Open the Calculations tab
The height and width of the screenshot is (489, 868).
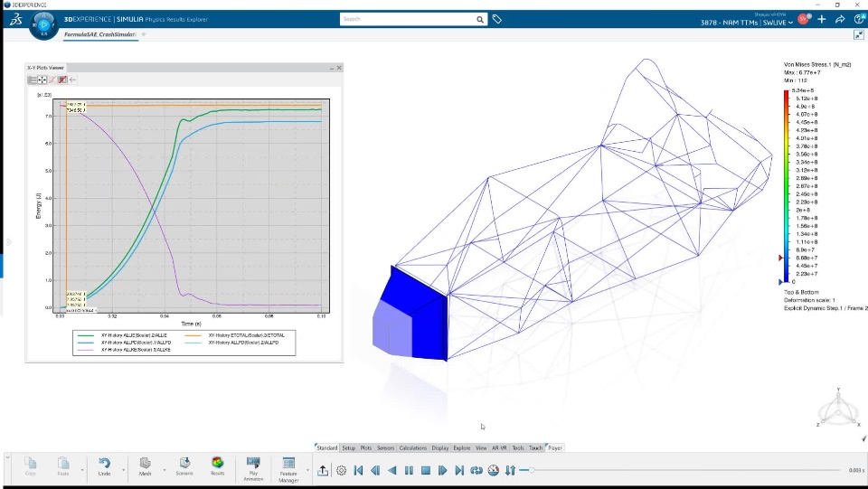413,448
